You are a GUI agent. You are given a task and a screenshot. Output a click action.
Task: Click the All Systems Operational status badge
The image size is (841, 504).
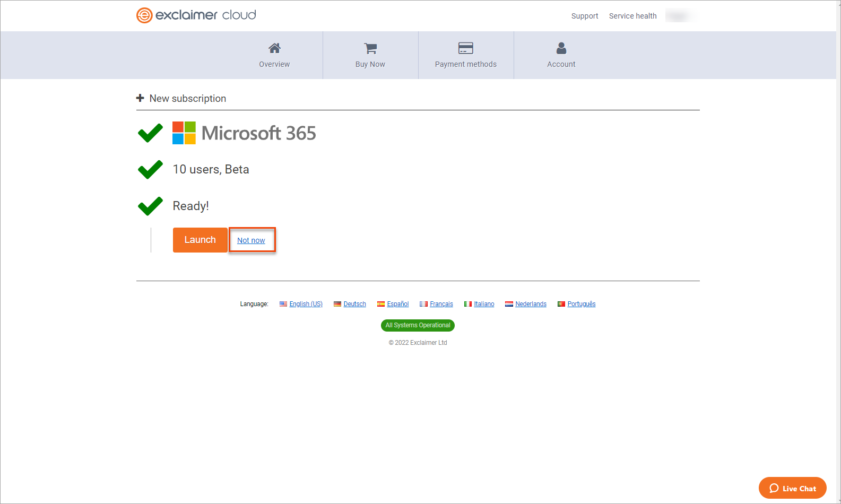418,325
